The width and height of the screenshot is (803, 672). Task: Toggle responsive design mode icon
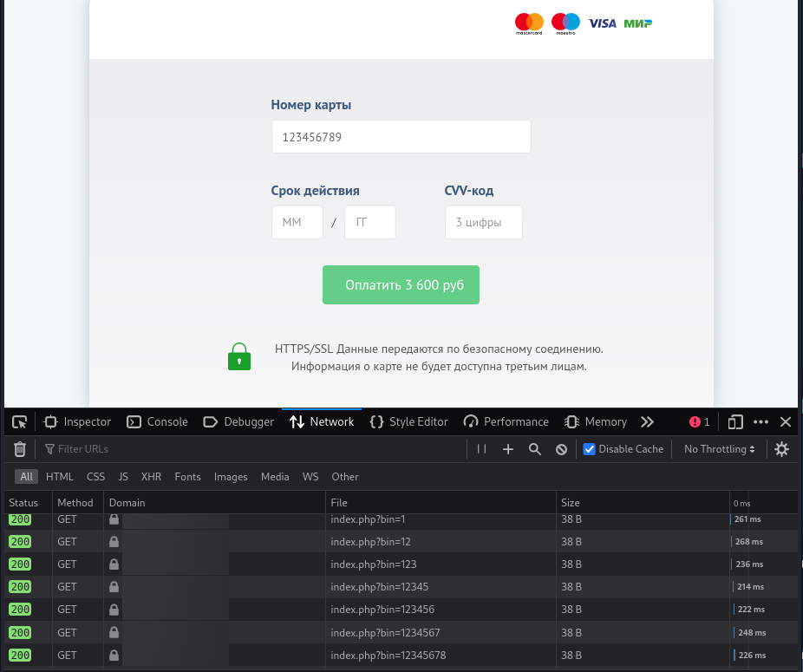point(735,422)
